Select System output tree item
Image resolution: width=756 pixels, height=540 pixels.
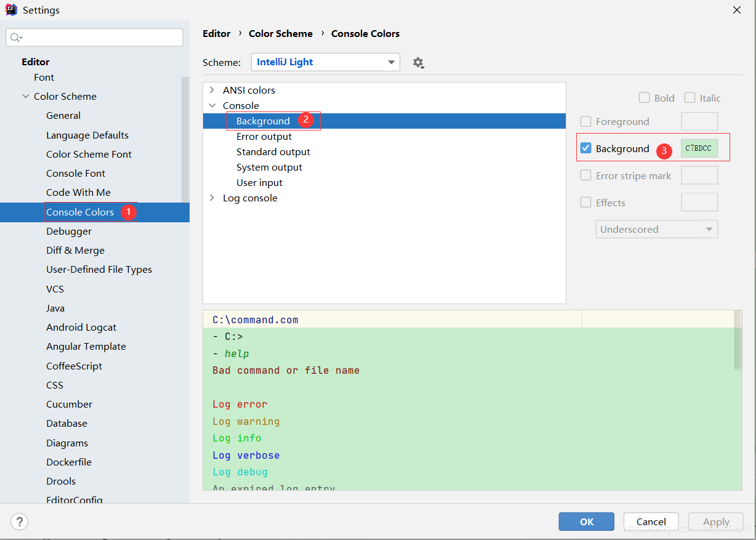point(269,167)
